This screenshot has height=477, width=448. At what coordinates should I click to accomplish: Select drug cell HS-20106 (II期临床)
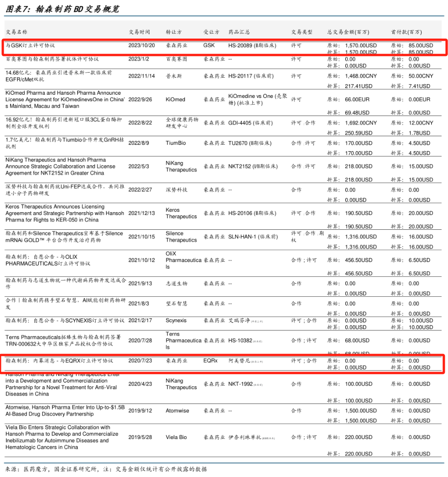point(252,213)
